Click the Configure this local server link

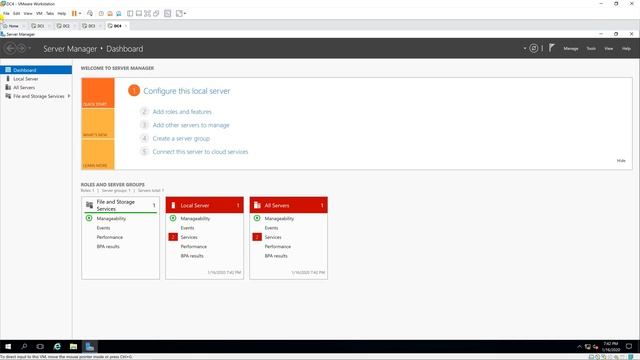tap(187, 91)
